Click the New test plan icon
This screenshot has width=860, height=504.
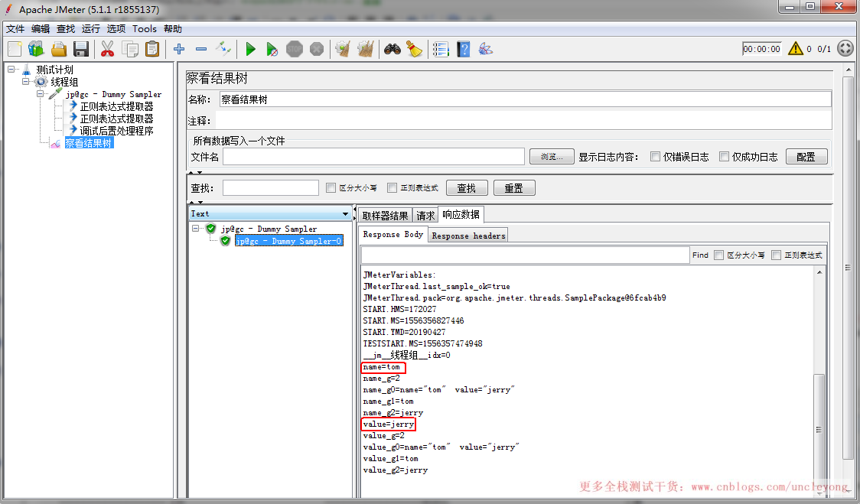point(15,50)
